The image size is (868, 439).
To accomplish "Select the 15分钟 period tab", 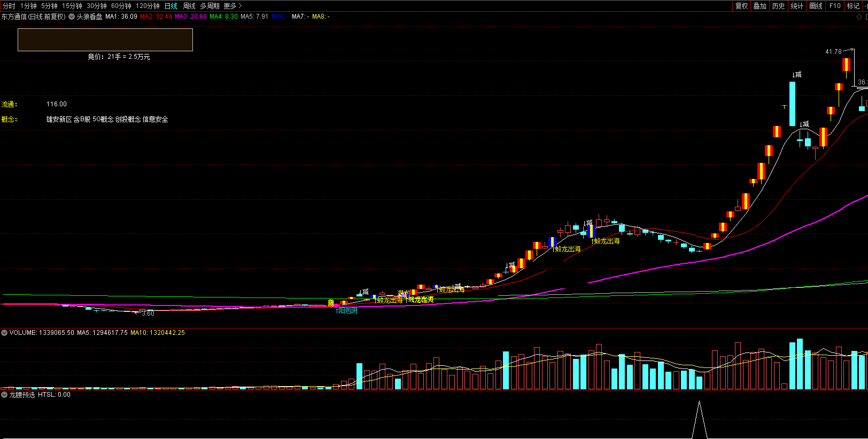I will (72, 6).
